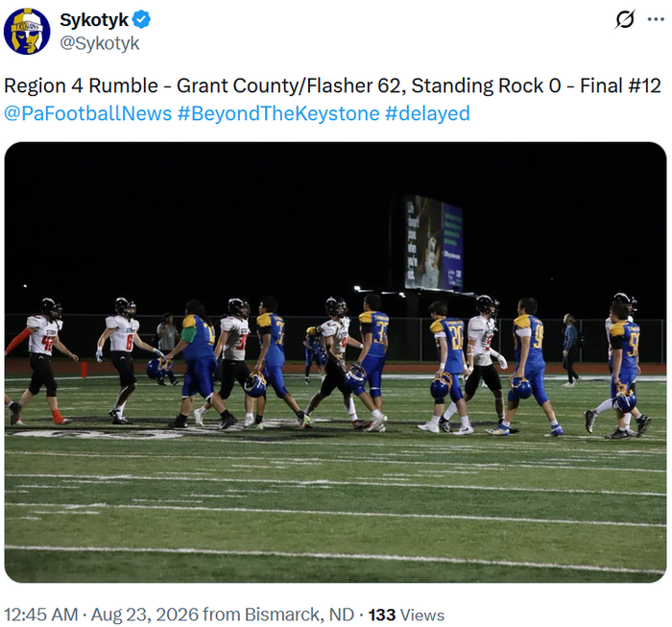Click the Sykotyk display name
The height and width of the screenshot is (627, 672).
(94, 20)
